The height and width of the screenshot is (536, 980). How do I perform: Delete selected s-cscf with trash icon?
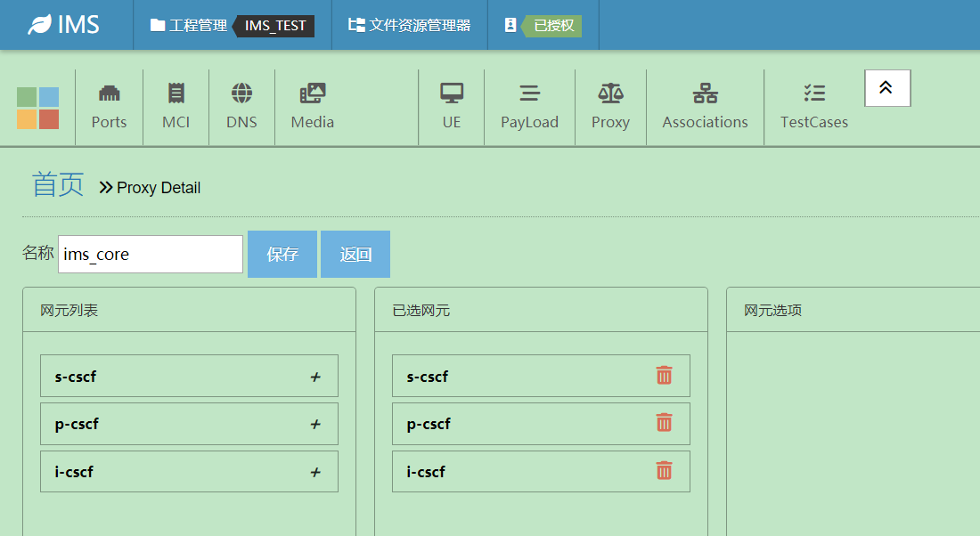(x=664, y=376)
